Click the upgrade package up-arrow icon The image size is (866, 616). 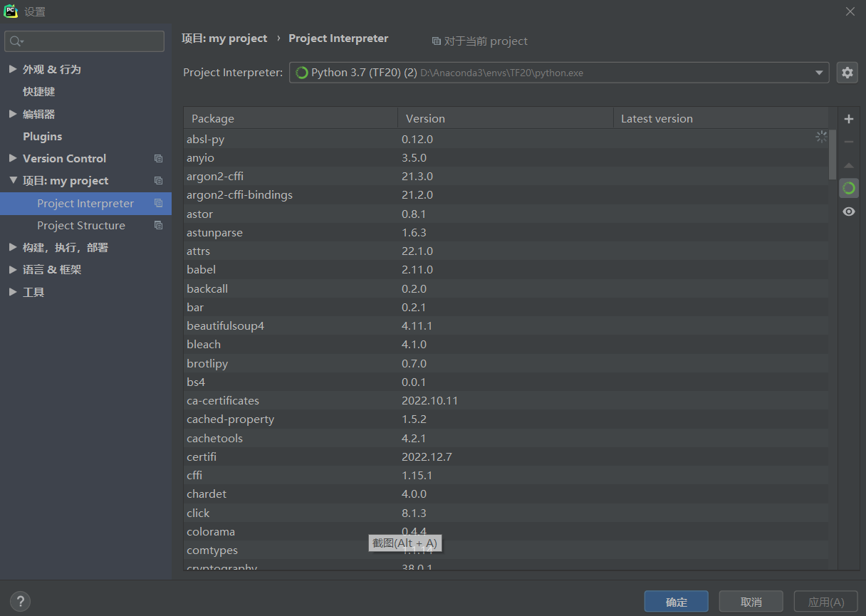tap(848, 165)
